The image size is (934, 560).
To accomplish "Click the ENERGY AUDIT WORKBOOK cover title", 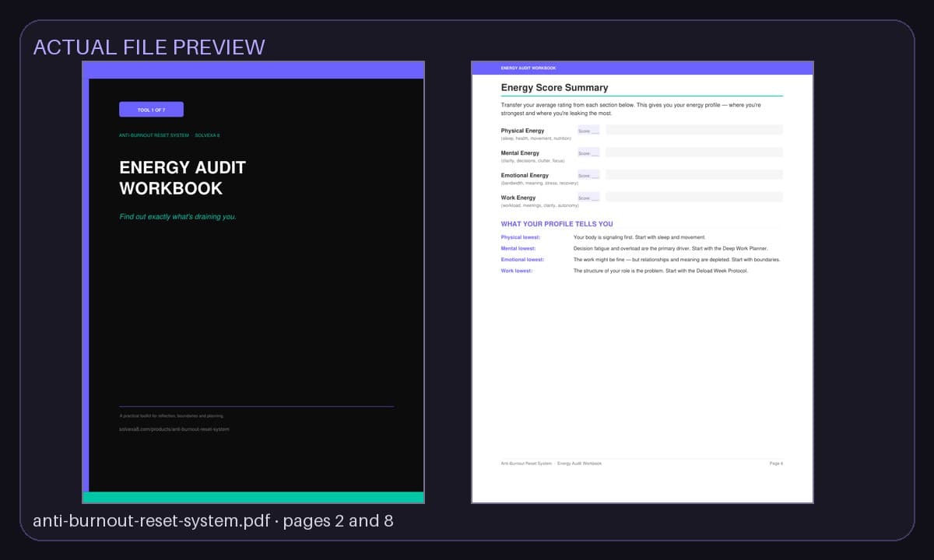I will click(182, 178).
